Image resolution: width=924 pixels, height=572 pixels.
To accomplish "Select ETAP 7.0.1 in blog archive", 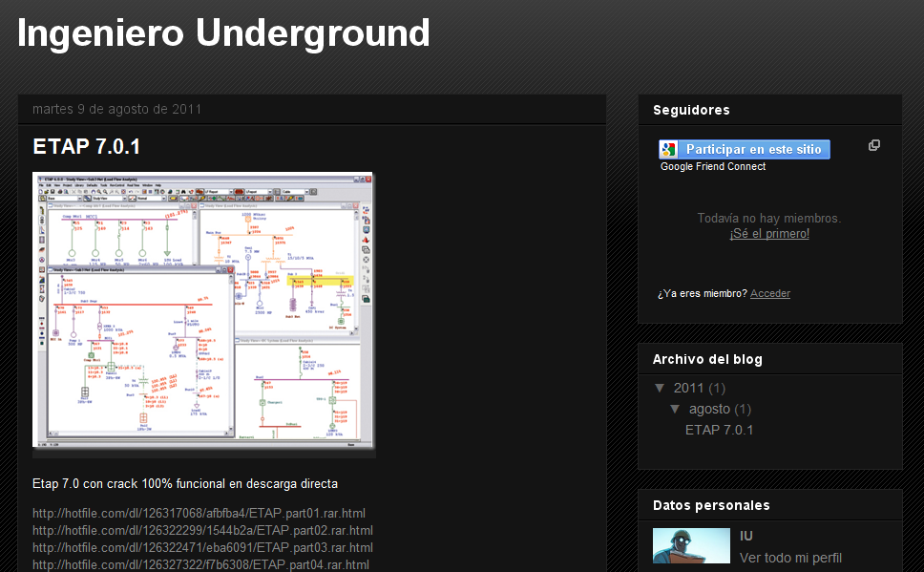I will coord(719,430).
